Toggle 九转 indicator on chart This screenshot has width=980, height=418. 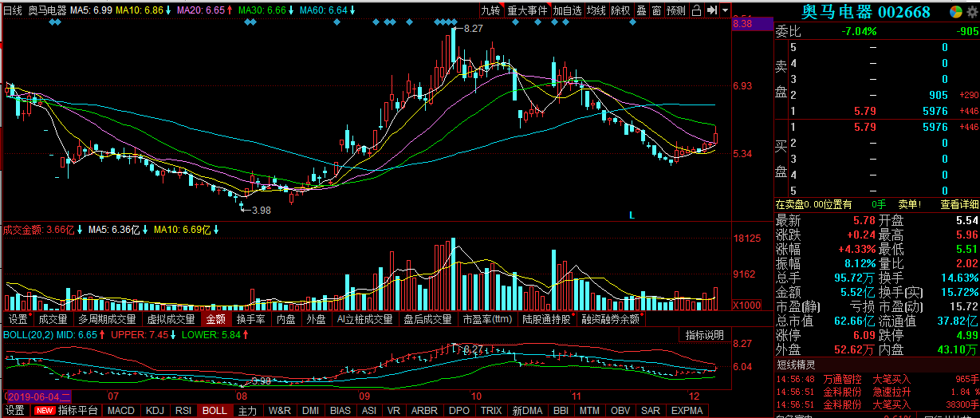tap(490, 11)
